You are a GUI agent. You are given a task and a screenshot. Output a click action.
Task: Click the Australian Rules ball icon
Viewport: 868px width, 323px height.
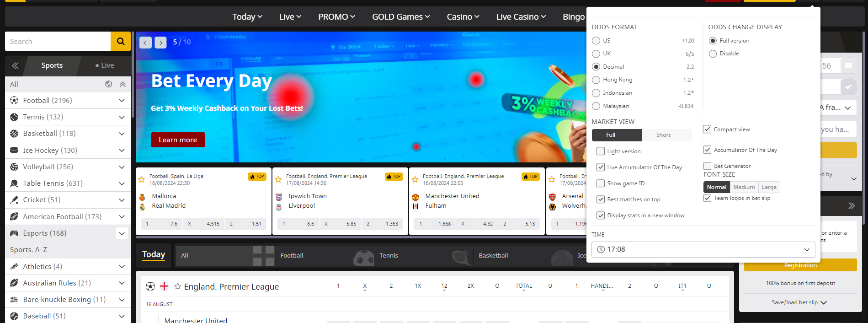[x=14, y=283]
